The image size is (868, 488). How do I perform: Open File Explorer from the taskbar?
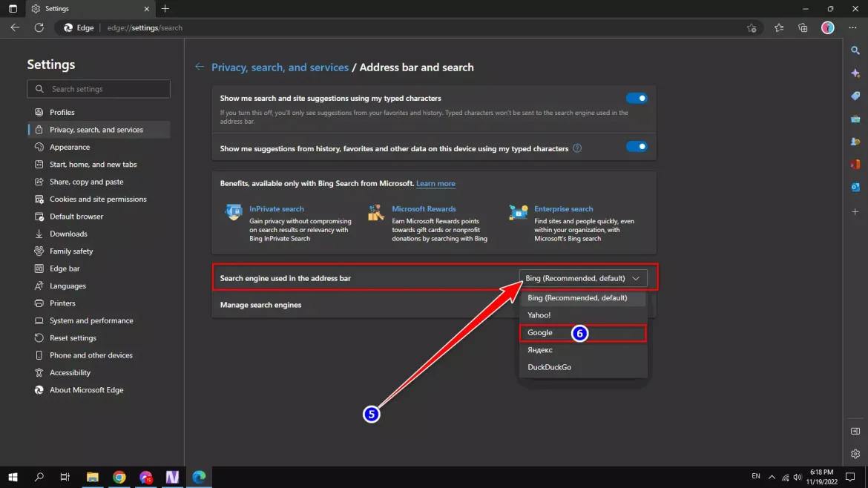93,477
